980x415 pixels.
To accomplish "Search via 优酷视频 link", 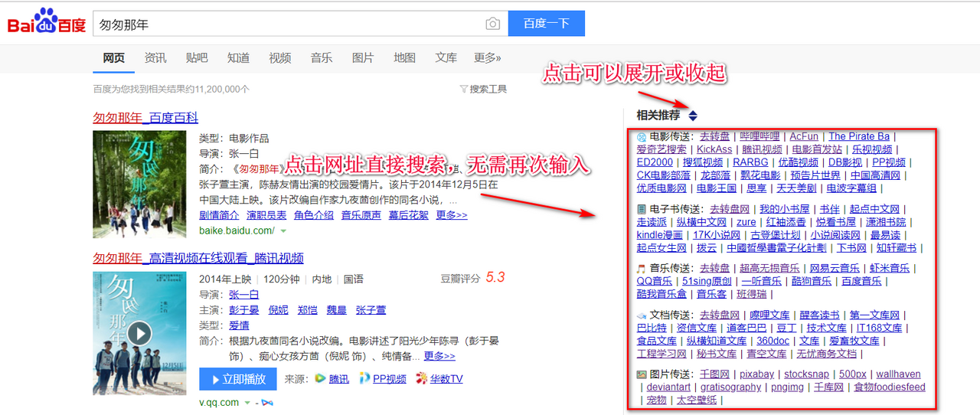I will pos(799,162).
